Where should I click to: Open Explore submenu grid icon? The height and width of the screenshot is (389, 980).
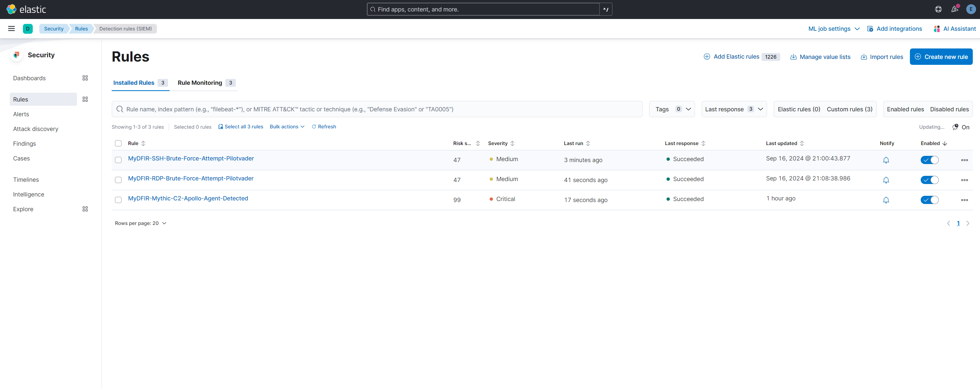pyautogui.click(x=85, y=209)
